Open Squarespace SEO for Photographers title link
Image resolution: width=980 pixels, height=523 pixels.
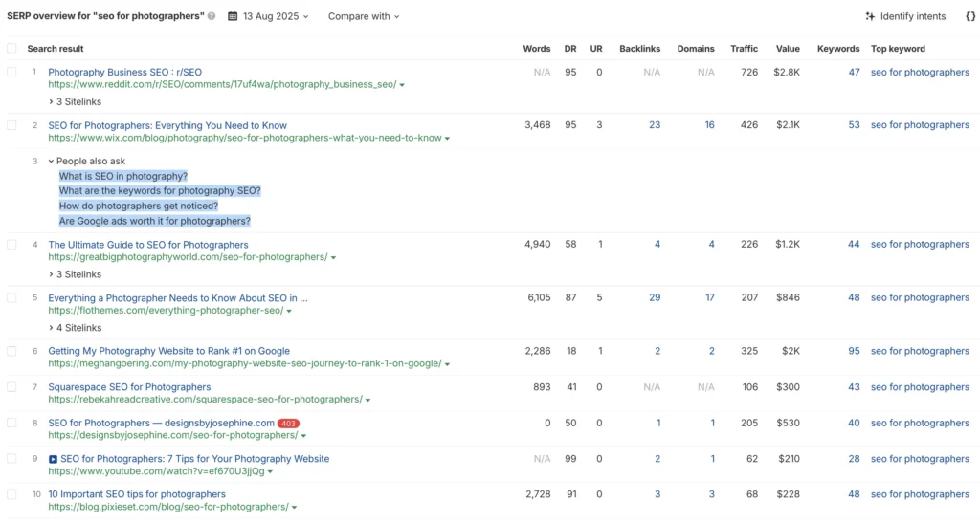click(129, 387)
